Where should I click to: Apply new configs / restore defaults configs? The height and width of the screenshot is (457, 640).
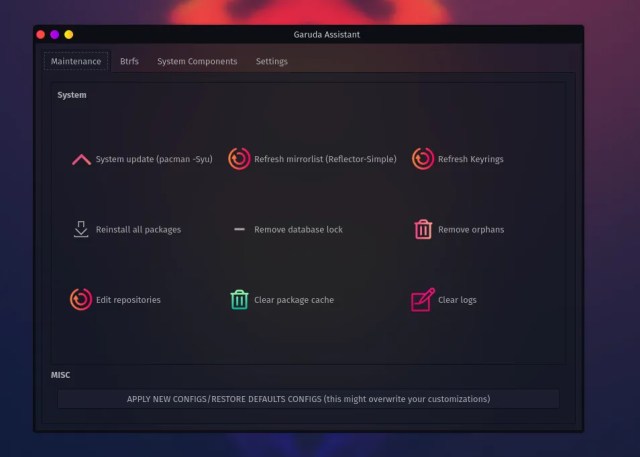click(x=308, y=399)
